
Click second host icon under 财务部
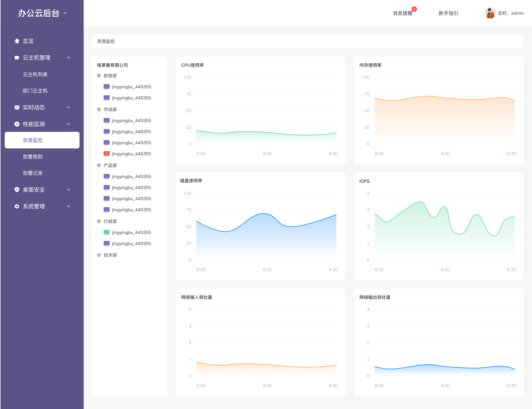point(106,98)
